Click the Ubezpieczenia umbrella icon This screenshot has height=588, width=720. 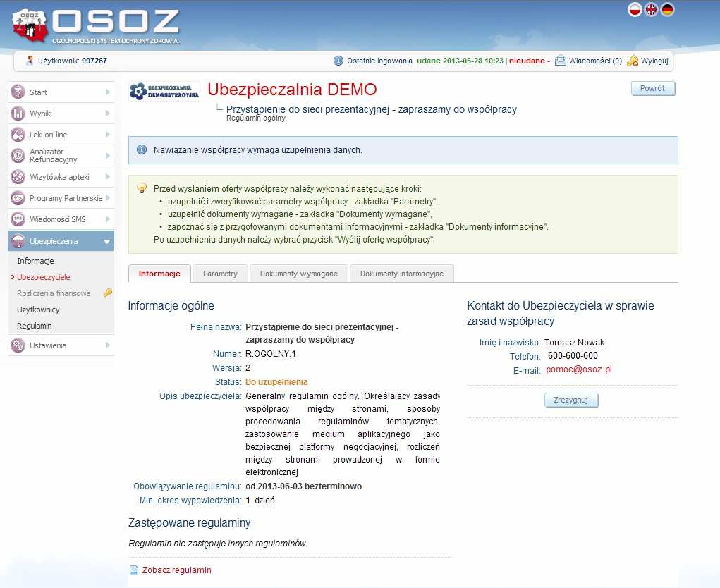(18, 241)
